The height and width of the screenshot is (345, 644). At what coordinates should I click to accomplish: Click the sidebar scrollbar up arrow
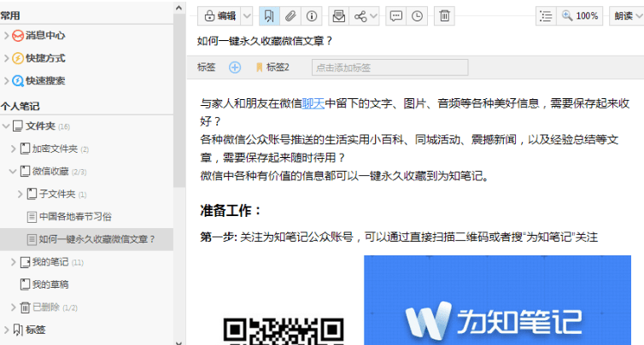[x=179, y=8]
